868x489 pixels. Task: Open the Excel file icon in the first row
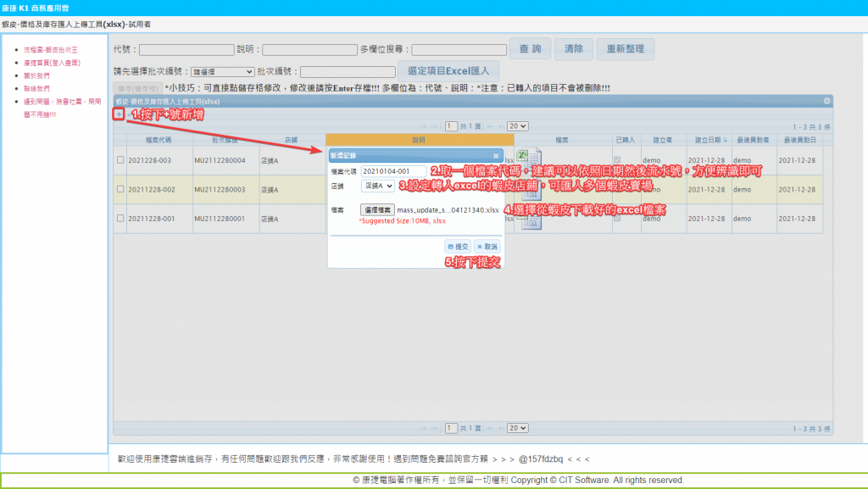point(526,159)
